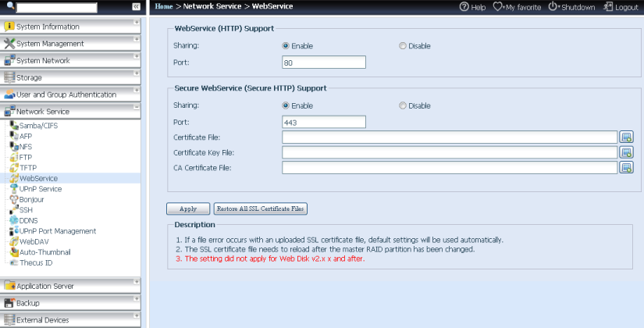Disable WebService HTTP sharing
This screenshot has height=328, width=644.
(403, 46)
